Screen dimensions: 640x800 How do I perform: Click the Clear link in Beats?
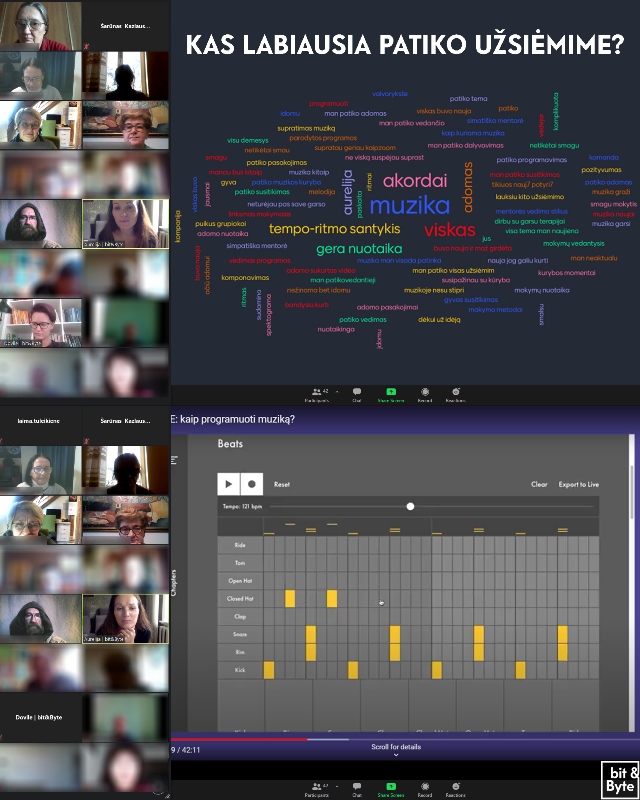[x=539, y=484]
